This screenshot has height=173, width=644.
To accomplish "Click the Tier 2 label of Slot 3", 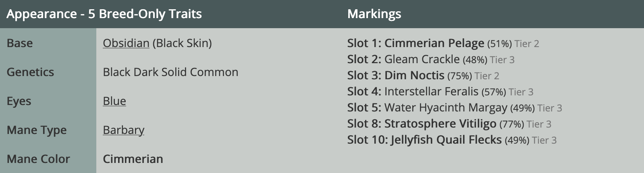I will point(487,76).
